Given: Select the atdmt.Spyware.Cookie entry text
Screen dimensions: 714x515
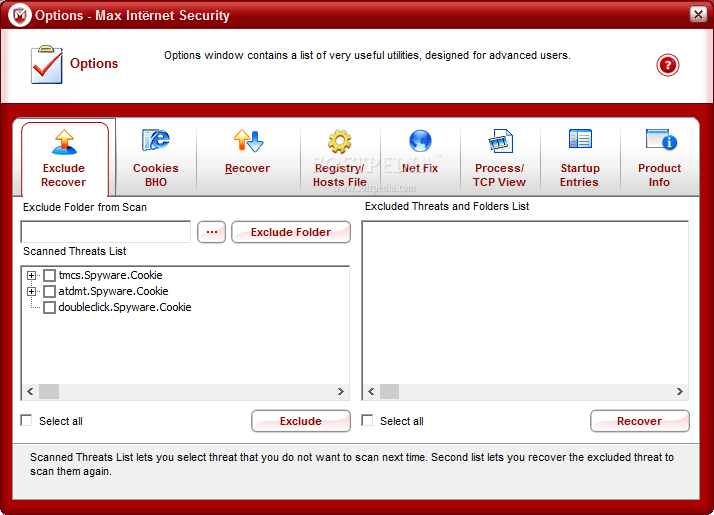Looking at the screenshot, I should tap(113, 291).
